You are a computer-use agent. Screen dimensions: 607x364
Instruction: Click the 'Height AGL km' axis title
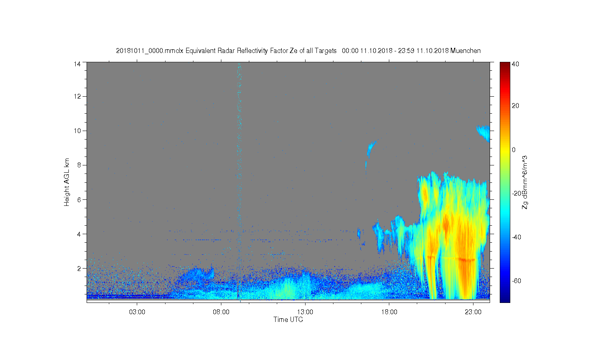click(67, 182)
